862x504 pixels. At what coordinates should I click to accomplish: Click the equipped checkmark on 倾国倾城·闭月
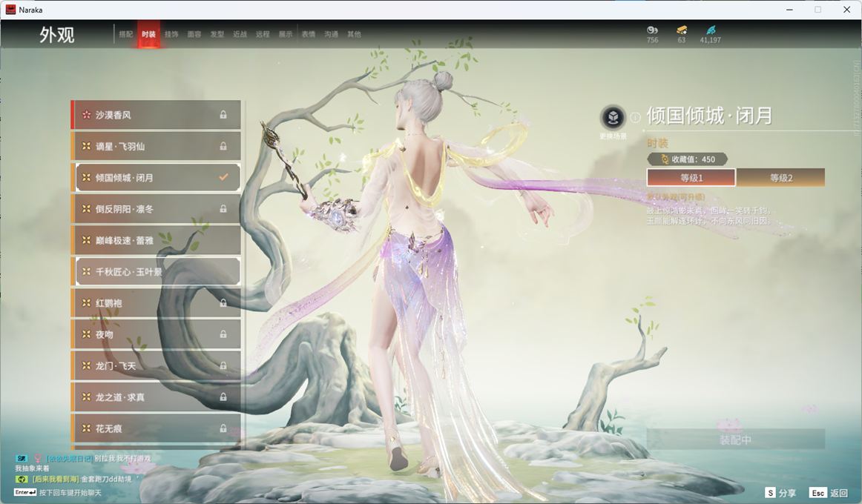pos(223,177)
